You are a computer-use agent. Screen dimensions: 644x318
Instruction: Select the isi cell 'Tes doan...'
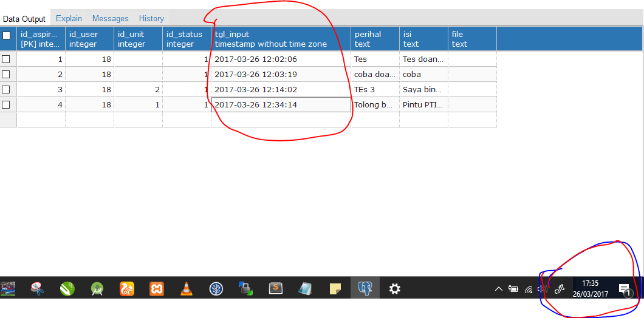tap(424, 59)
